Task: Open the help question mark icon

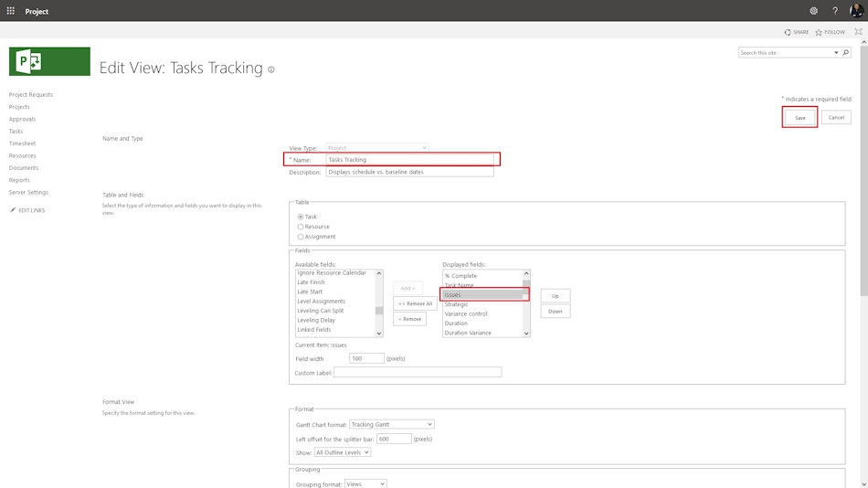Action: click(835, 11)
